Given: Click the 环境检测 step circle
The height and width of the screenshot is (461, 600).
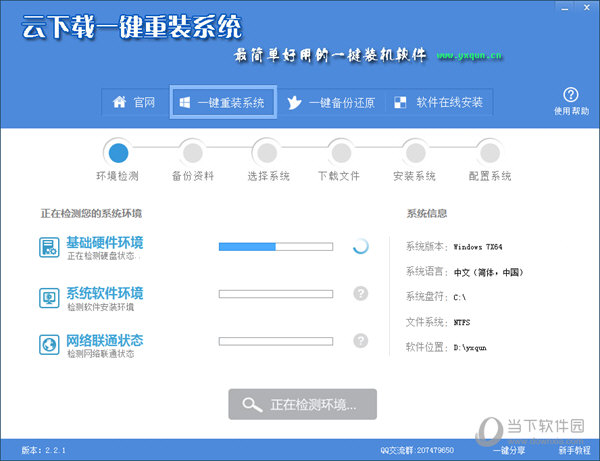Looking at the screenshot, I should (x=118, y=153).
